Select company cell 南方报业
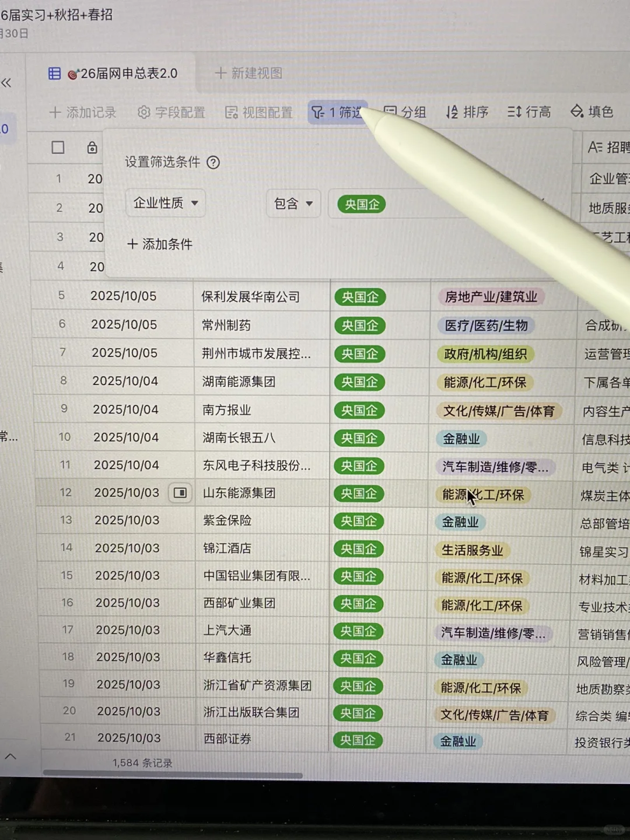 262,410
